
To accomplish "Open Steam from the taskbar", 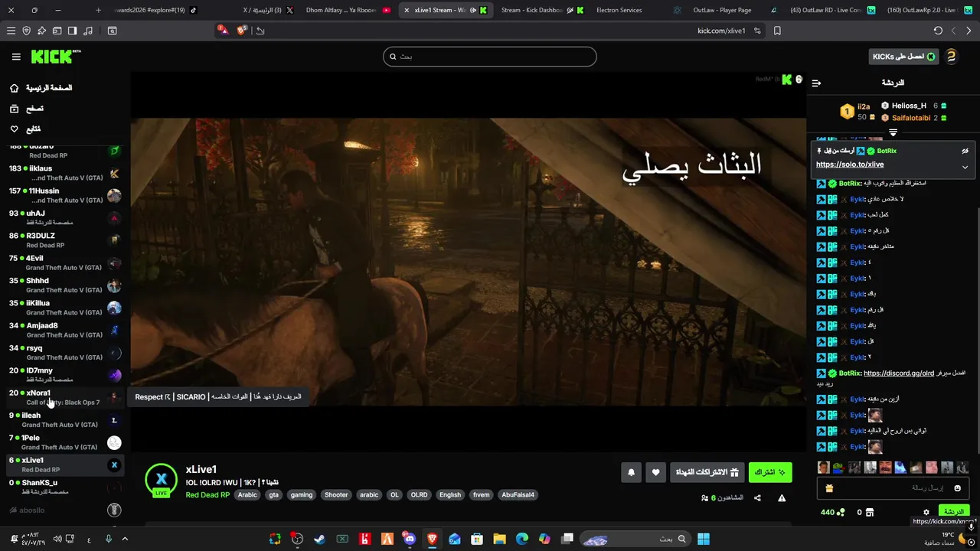I will pos(319,539).
